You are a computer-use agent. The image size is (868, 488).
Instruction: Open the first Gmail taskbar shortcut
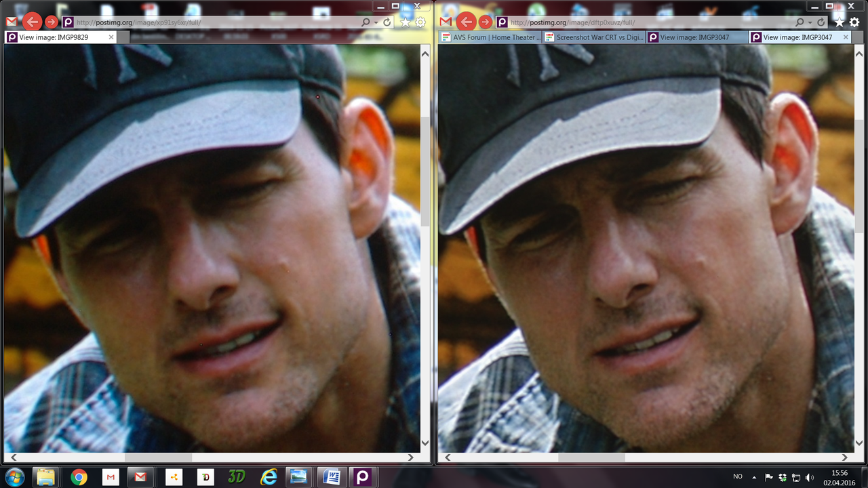(x=111, y=477)
